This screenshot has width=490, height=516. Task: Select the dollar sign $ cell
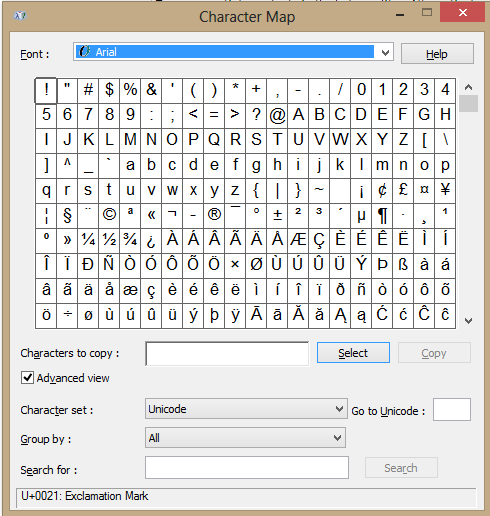click(x=109, y=90)
